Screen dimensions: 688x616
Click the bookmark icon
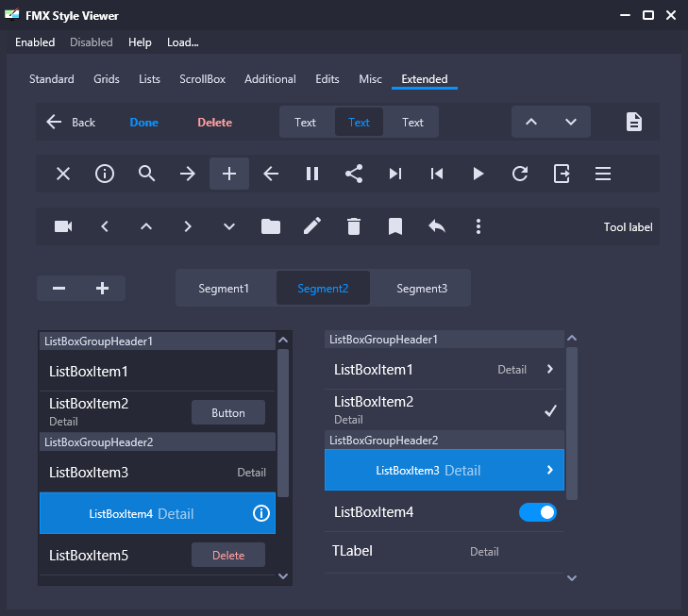click(395, 226)
